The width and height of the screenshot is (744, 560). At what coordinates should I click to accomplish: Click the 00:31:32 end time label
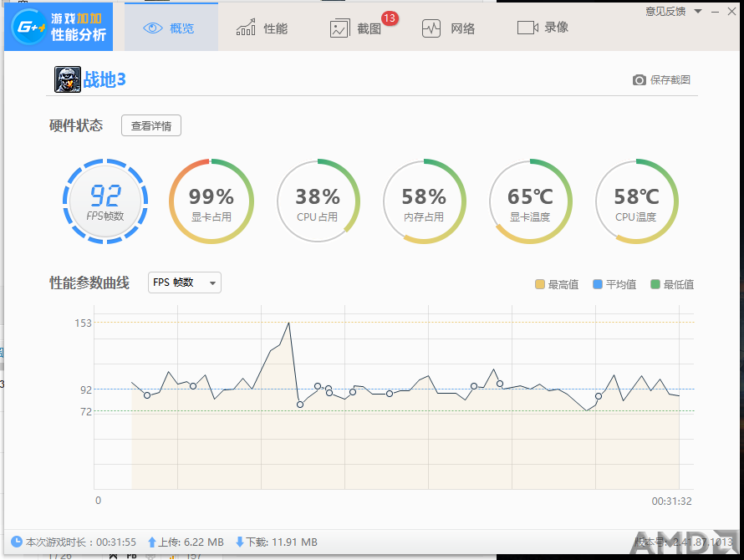pos(671,501)
